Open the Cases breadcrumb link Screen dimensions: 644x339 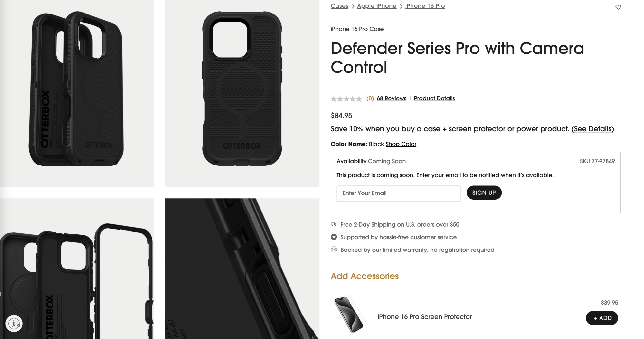(339, 6)
